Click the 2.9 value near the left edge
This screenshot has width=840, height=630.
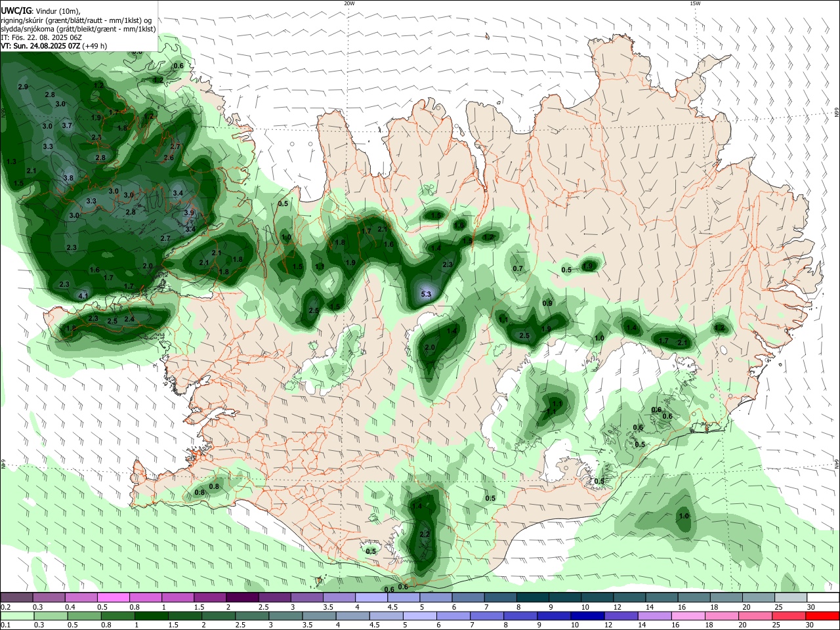[23, 87]
